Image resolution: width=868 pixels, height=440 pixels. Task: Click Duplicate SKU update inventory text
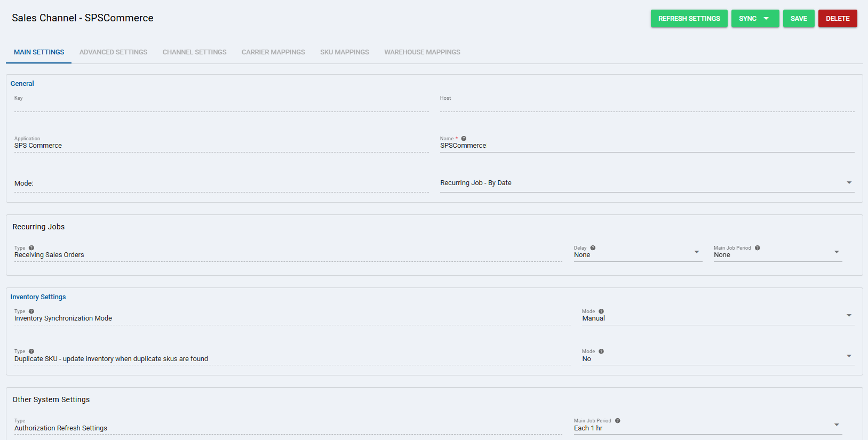(x=111, y=359)
